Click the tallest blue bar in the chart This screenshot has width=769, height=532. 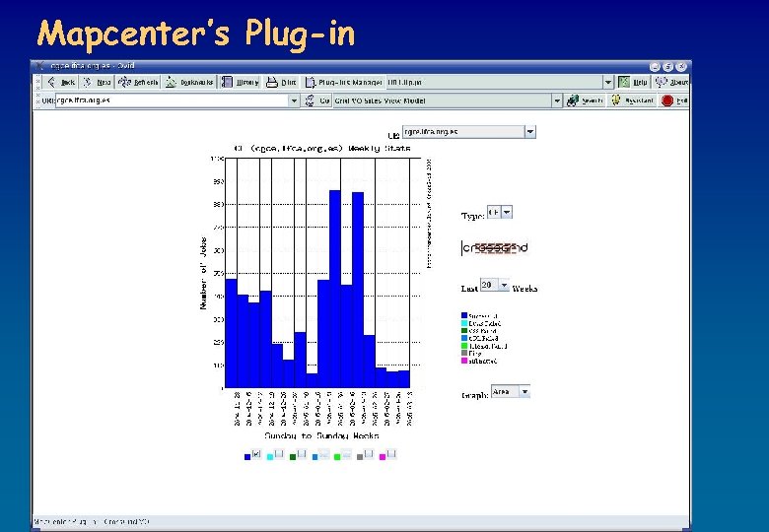coord(335,289)
